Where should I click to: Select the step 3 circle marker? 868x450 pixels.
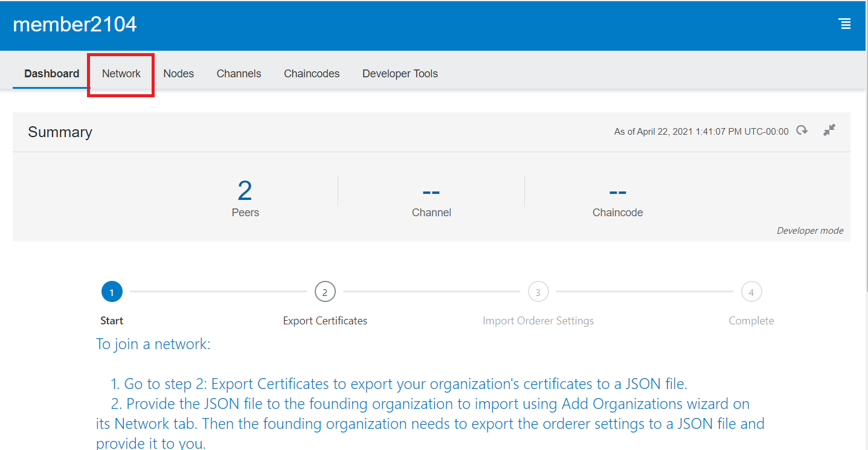pos(538,292)
